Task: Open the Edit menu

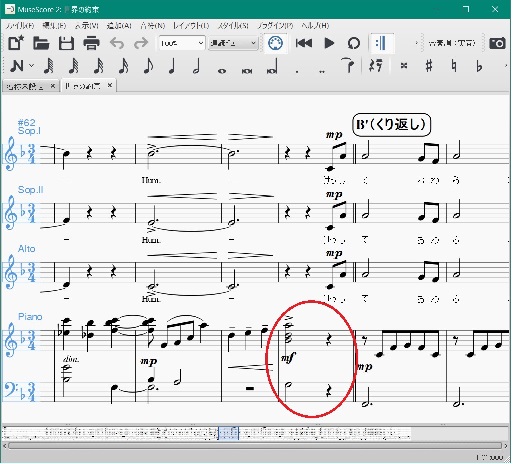Action: click(54, 26)
